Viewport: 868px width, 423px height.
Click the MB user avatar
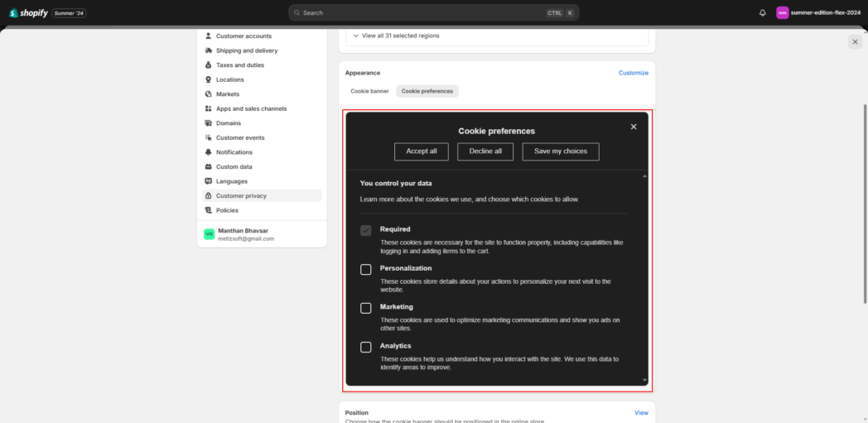tap(209, 234)
